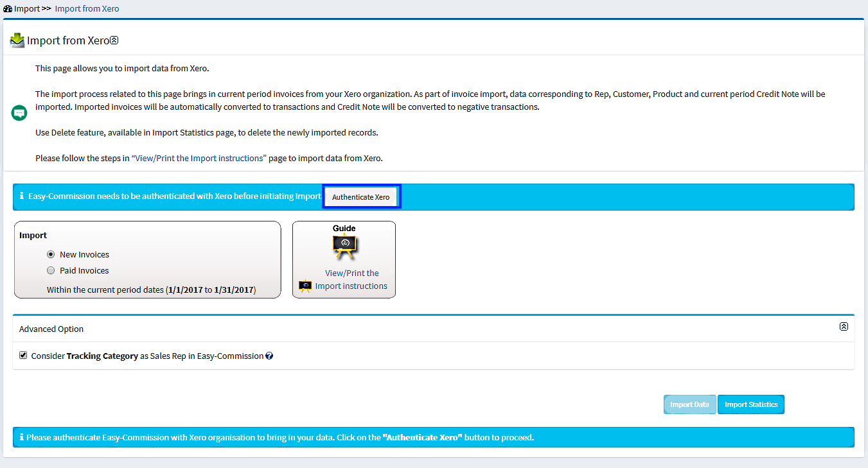The width and height of the screenshot is (868, 468).
Task: Click the Guide heading text
Action: [x=344, y=228]
